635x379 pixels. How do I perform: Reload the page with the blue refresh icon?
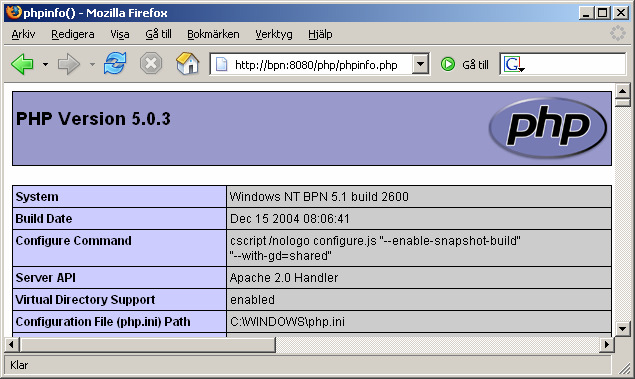tap(115, 64)
